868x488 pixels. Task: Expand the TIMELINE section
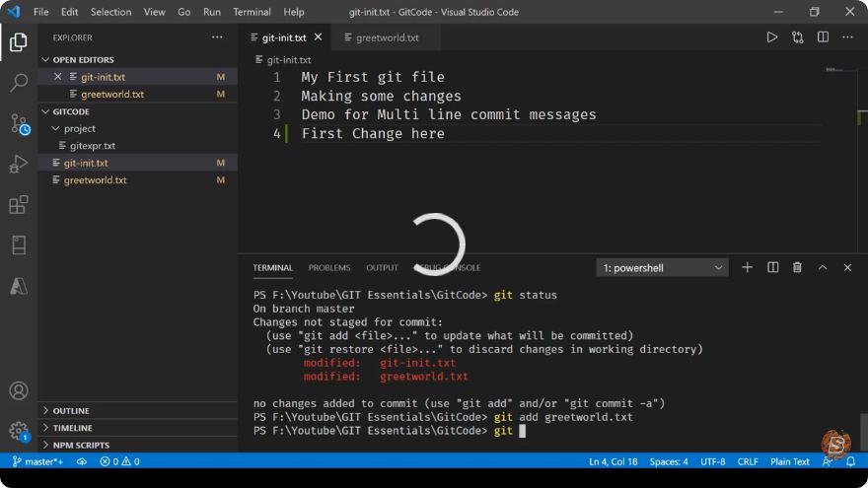72,428
